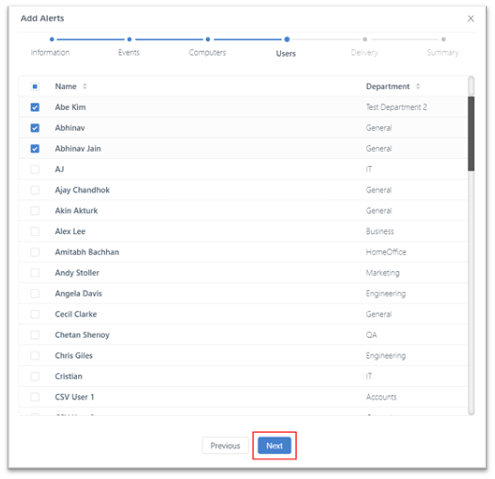The image size is (495, 479).
Task: Open the Delivery step in the wizard
Action: point(364,52)
